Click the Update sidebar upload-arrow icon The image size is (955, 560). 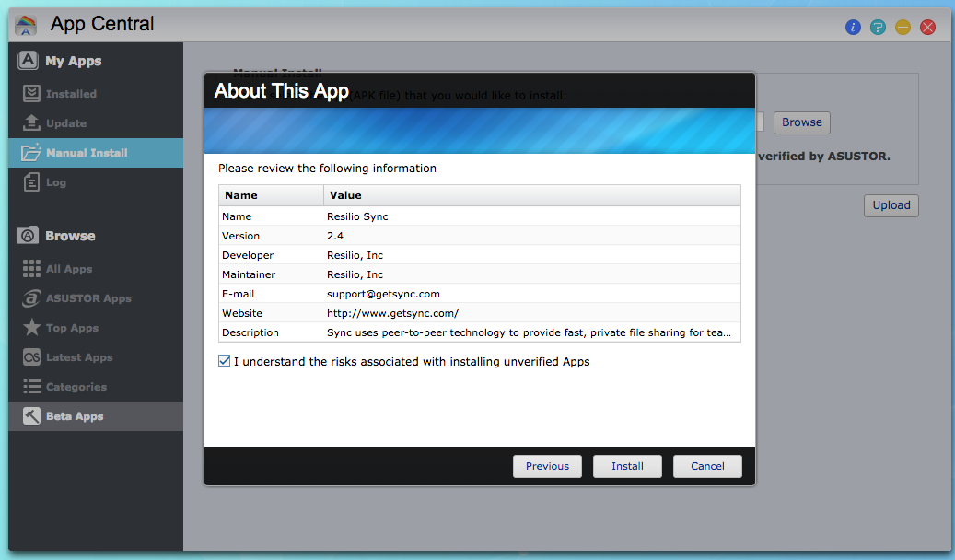click(31, 122)
